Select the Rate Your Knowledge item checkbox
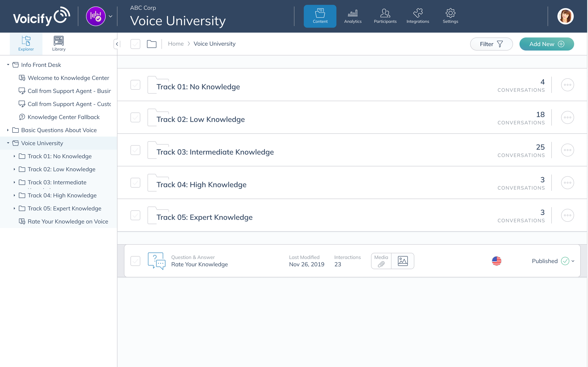 (135, 261)
